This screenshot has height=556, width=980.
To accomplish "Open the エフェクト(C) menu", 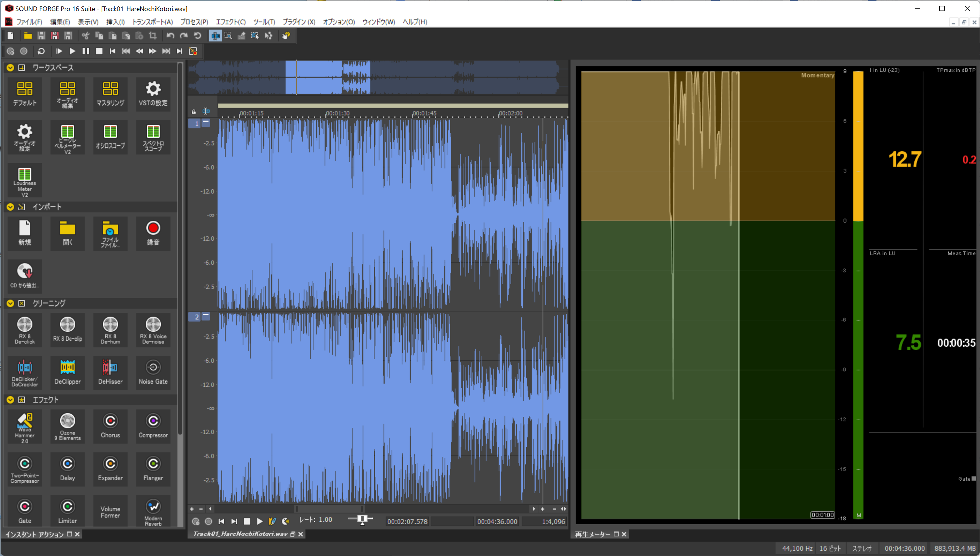I will tap(231, 22).
